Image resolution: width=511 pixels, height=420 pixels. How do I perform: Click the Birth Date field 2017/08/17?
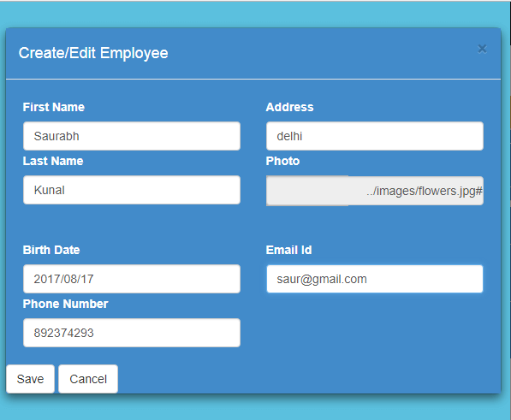tap(132, 279)
